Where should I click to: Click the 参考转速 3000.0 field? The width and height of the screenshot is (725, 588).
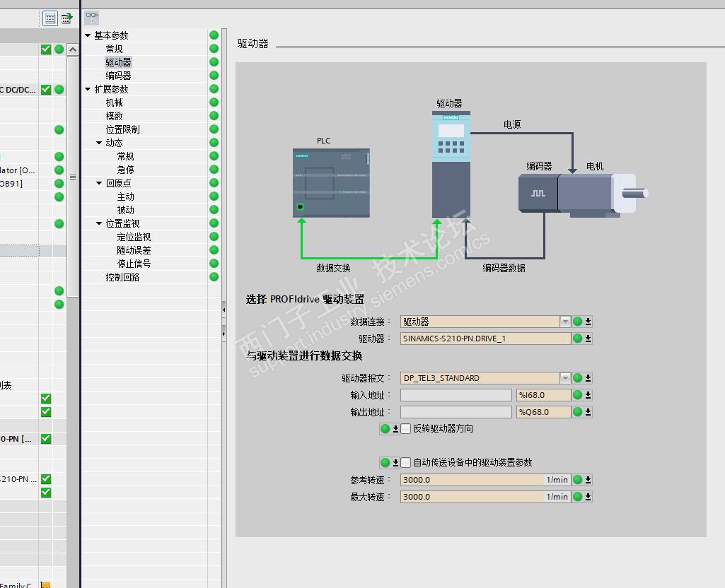pos(485,480)
